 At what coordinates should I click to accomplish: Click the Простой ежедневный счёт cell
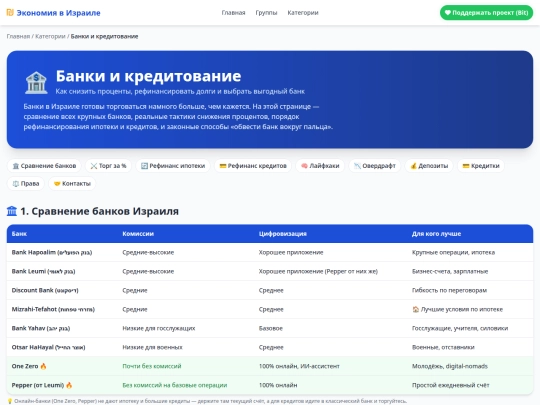point(450,385)
